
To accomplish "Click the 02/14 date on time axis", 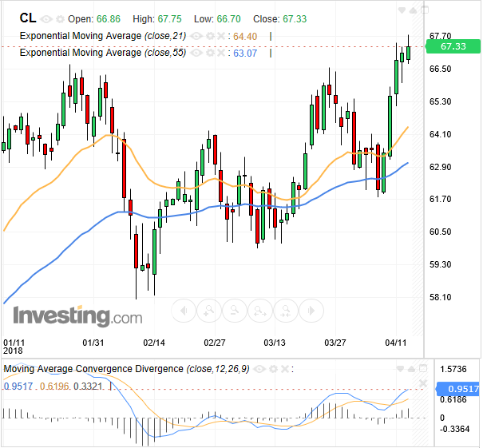I will click(154, 343).
